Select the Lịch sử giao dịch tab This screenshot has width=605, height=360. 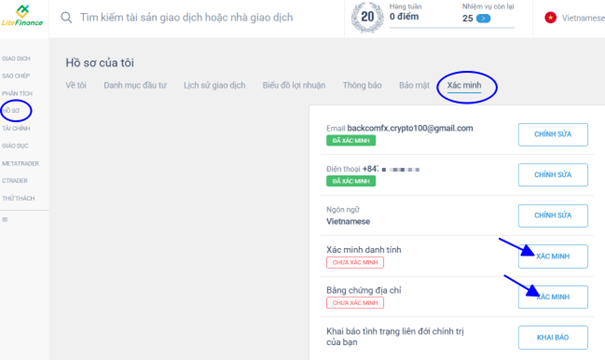[214, 85]
